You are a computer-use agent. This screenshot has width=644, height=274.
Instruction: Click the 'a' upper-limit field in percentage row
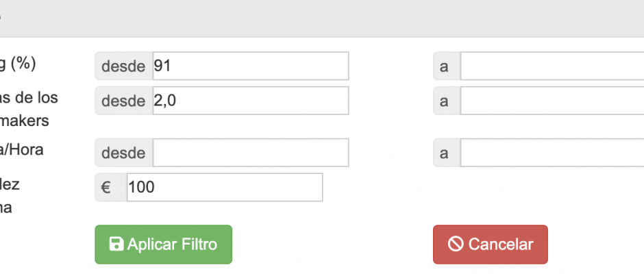552,66
